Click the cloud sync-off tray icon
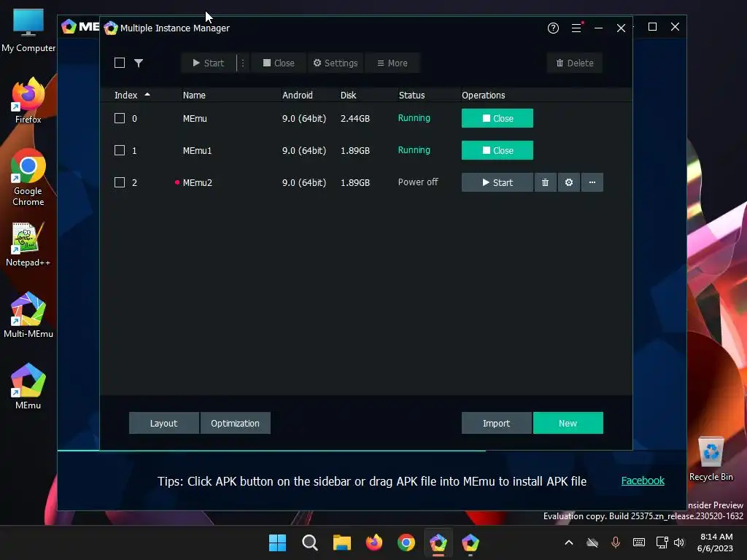 click(592, 542)
